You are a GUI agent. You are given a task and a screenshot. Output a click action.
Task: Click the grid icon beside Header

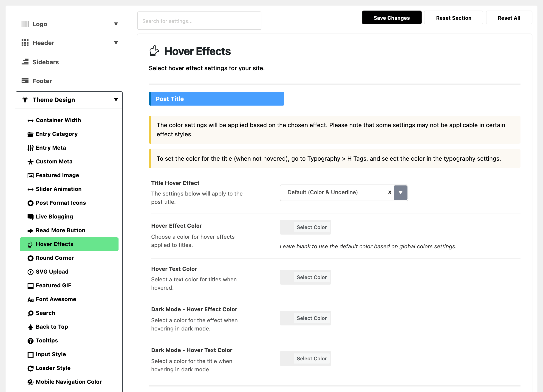[x=25, y=43]
